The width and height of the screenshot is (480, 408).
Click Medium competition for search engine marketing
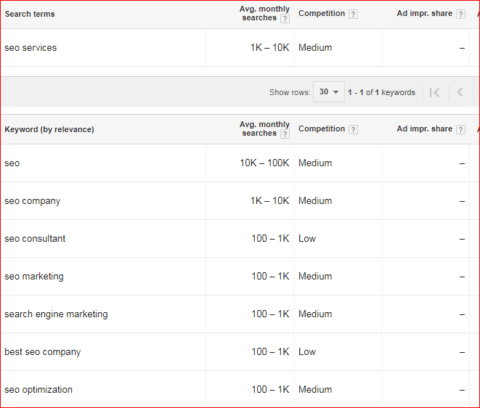click(x=315, y=314)
